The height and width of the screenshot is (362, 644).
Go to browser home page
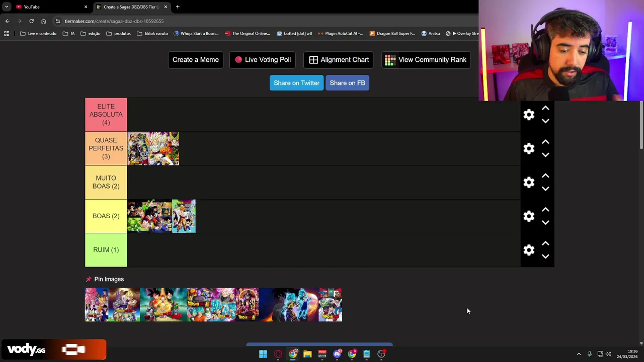click(43, 21)
